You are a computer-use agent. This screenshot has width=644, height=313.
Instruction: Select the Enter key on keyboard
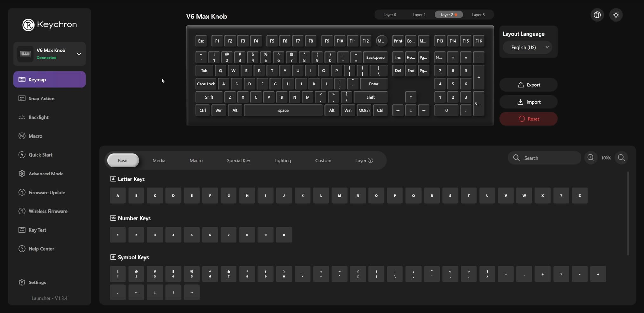(374, 84)
